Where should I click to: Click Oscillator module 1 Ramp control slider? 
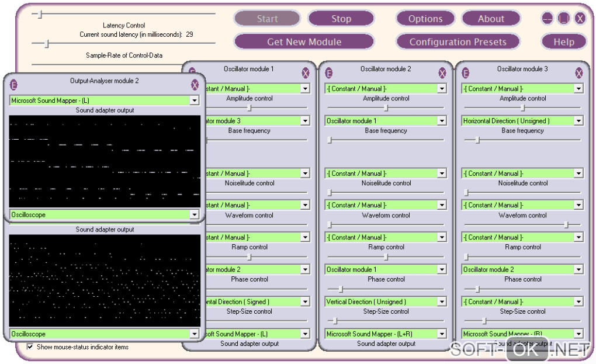250,257
